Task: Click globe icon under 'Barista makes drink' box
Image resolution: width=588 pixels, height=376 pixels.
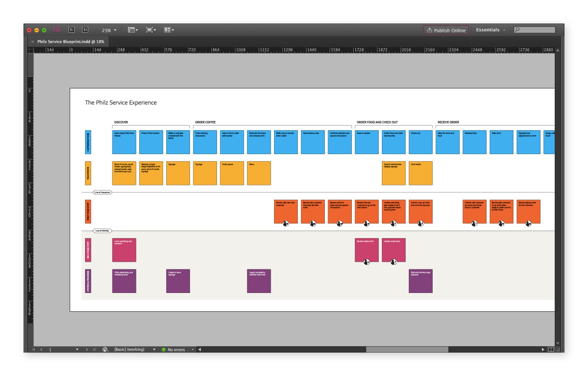Action: point(367,262)
